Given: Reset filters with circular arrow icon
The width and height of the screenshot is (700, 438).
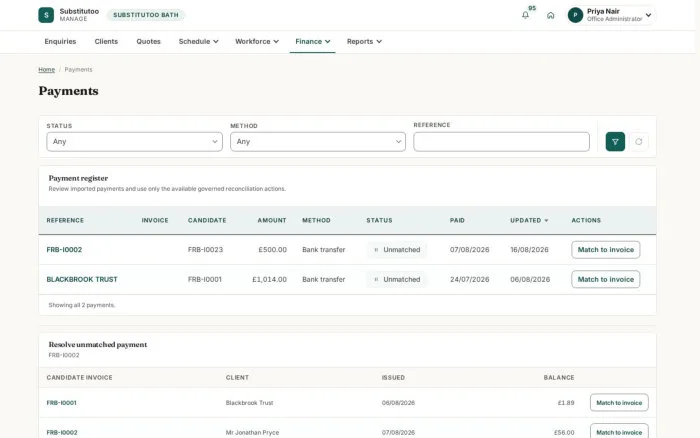Looking at the screenshot, I should point(639,142).
